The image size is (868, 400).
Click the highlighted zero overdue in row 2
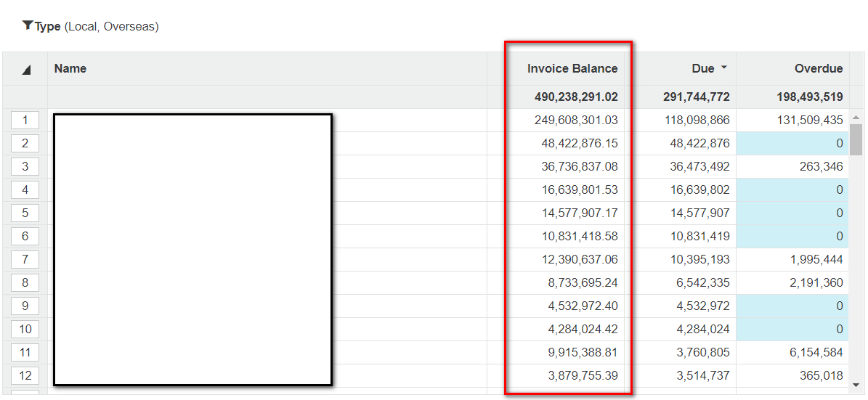pyautogui.click(x=792, y=143)
